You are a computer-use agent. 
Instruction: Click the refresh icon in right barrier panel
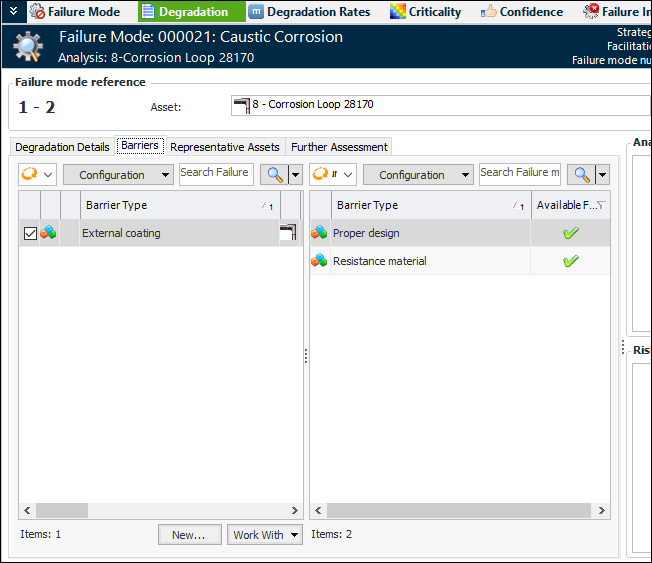coord(320,174)
